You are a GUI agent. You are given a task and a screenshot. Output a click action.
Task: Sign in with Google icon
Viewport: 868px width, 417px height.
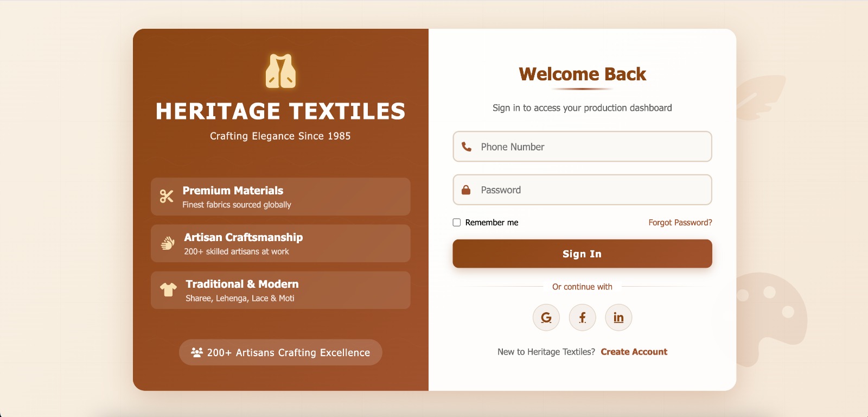[546, 318]
